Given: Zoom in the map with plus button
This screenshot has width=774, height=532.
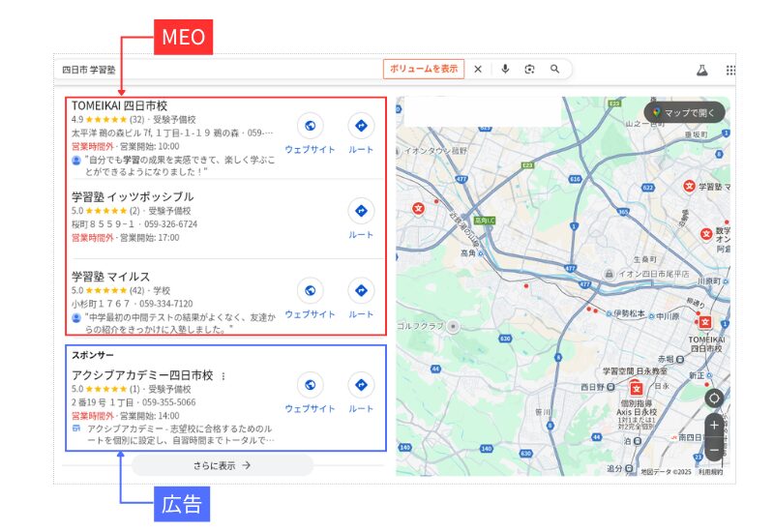Looking at the screenshot, I should click(714, 425).
